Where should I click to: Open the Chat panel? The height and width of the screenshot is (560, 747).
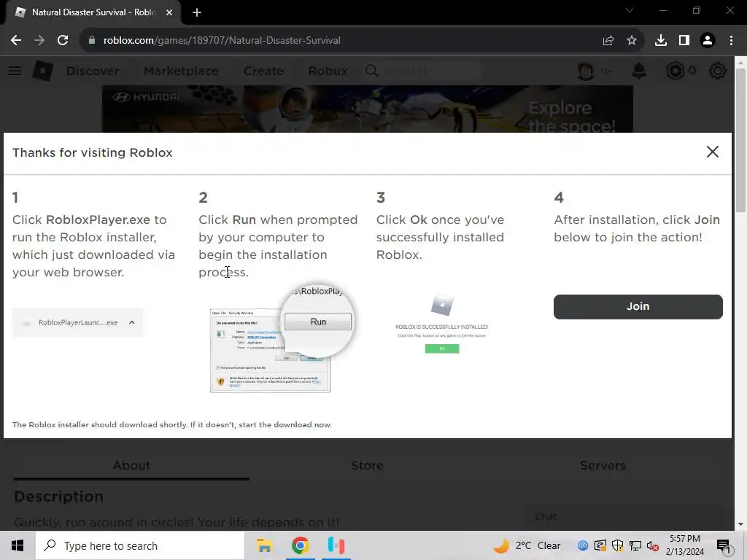coord(624,517)
